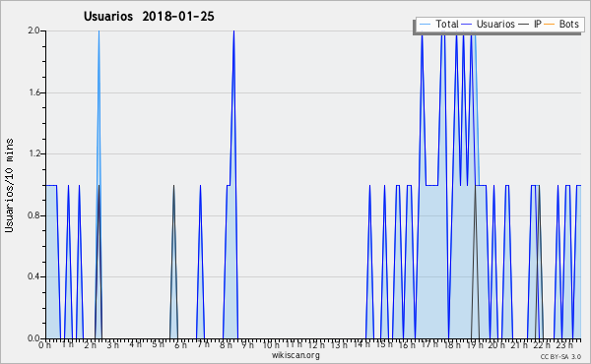This screenshot has width=591, height=364.
Task: Click the '6 h' x-axis label
Action: [180, 345]
